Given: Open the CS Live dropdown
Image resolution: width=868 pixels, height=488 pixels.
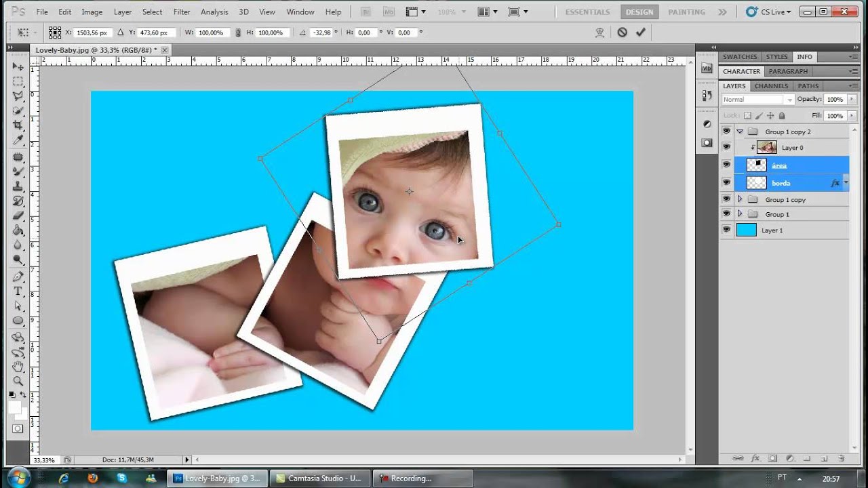Looking at the screenshot, I should tap(769, 12).
